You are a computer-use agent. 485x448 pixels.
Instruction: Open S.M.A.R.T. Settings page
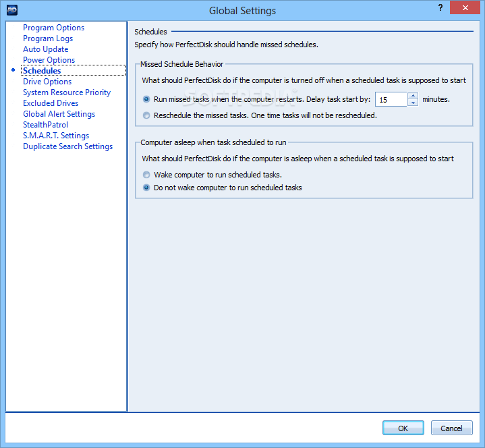pyautogui.click(x=56, y=136)
